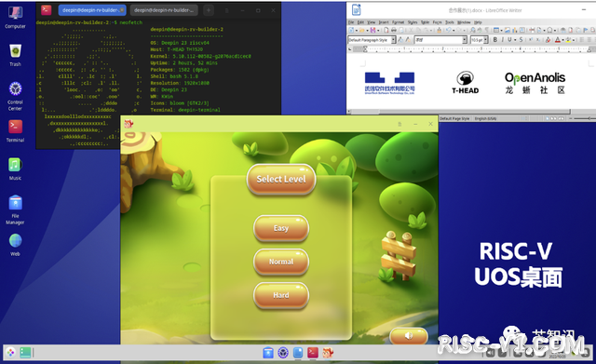Screen dimensions: 596x364
Task: Show the multitasking view from taskbar
Action: coord(25,353)
